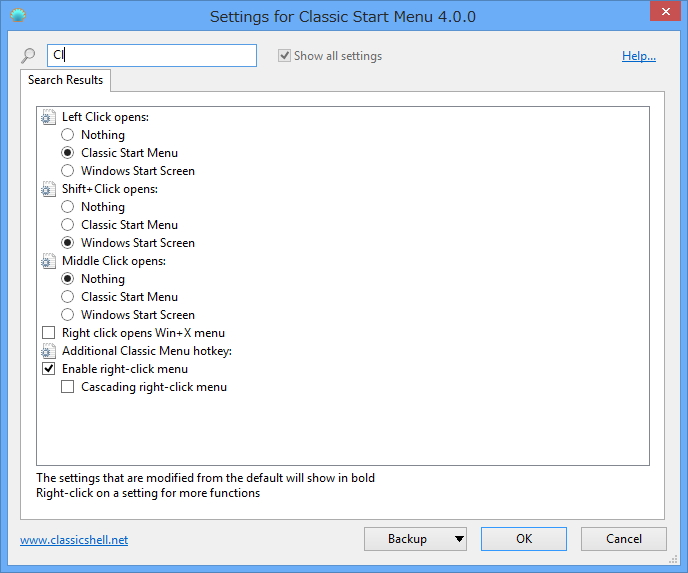Open the www.classicshell.net link

pyautogui.click(x=74, y=540)
